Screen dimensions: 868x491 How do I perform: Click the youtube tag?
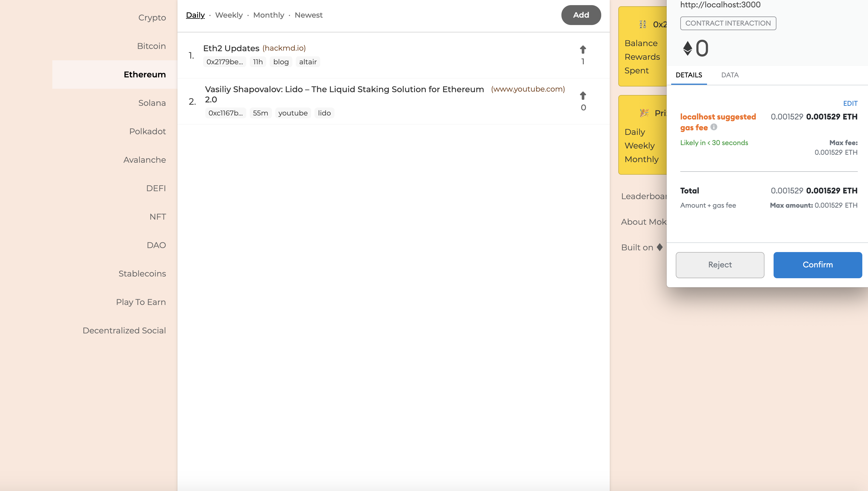293,113
